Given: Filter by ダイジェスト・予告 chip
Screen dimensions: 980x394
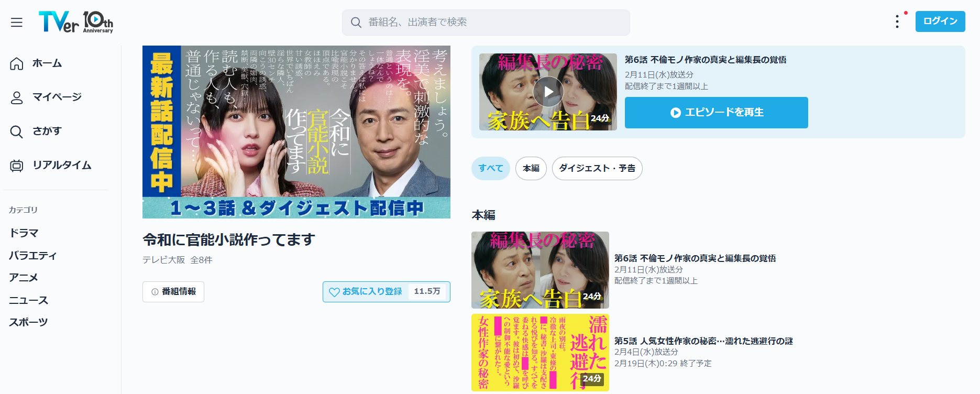Looking at the screenshot, I should pyautogui.click(x=597, y=168).
